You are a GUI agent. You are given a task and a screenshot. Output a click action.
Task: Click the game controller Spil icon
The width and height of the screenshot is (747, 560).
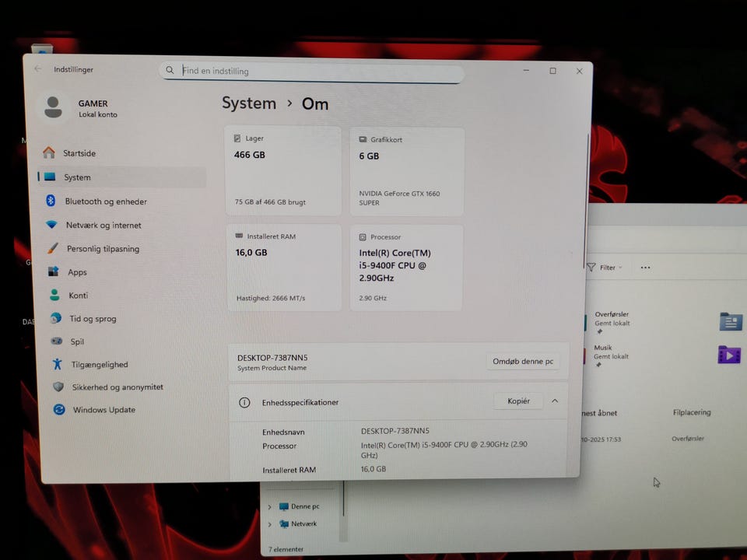tap(57, 341)
